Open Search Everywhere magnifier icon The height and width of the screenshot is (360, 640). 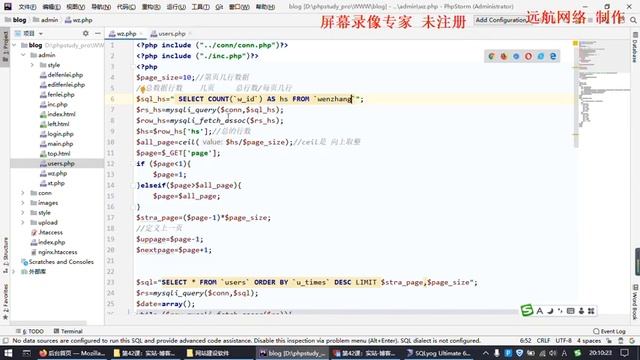coord(633,20)
